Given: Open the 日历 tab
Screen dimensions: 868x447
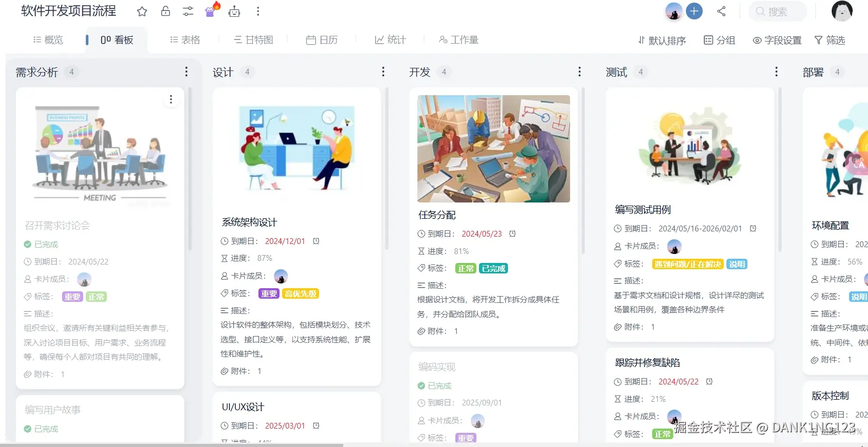Looking at the screenshot, I should tap(322, 39).
